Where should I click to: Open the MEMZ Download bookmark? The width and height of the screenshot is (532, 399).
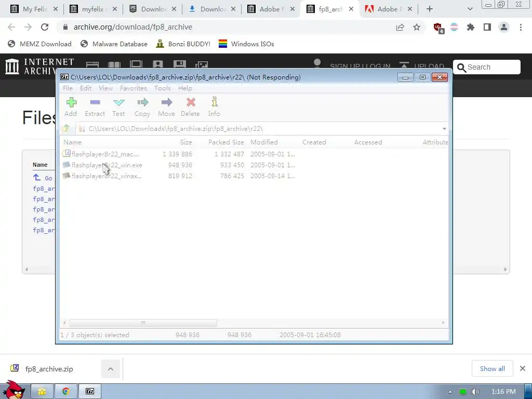pyautogui.click(x=39, y=44)
